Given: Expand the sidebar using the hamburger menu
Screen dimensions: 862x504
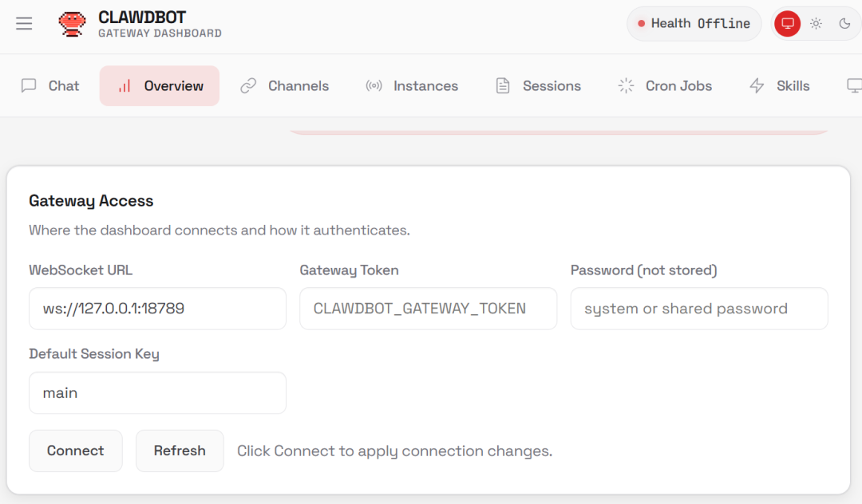Looking at the screenshot, I should click(x=24, y=24).
